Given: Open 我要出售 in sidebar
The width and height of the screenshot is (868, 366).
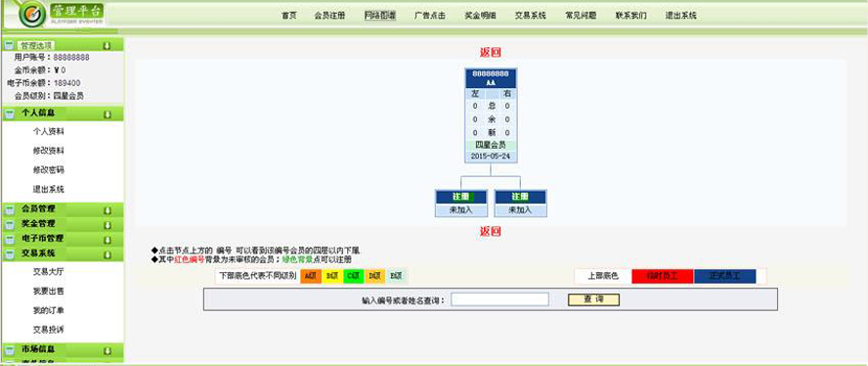Looking at the screenshot, I should [x=49, y=292].
